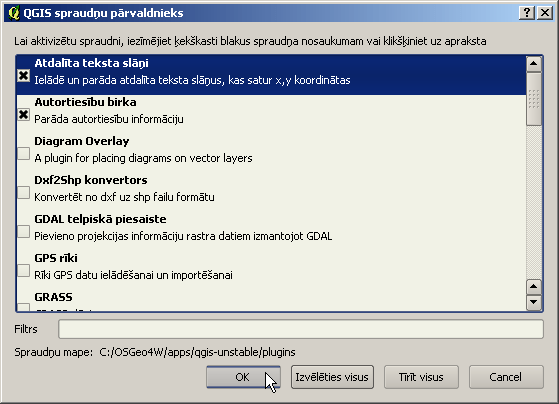Uncheck the Atdalīta teksta slāņi checkbox
The height and width of the screenshot is (404, 559).
(24, 76)
